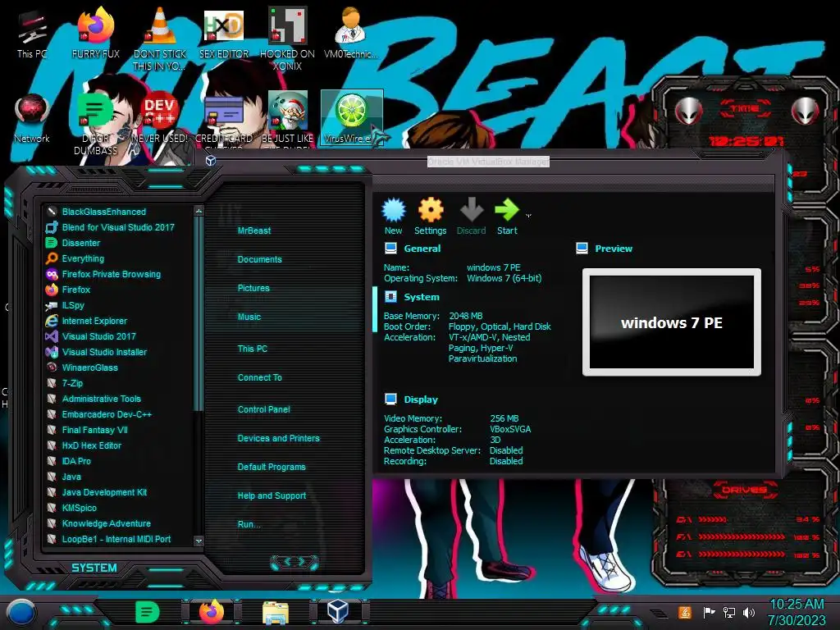This screenshot has width=840, height=630.
Task: Open File Explorer on the taskbar
Action: click(x=276, y=612)
